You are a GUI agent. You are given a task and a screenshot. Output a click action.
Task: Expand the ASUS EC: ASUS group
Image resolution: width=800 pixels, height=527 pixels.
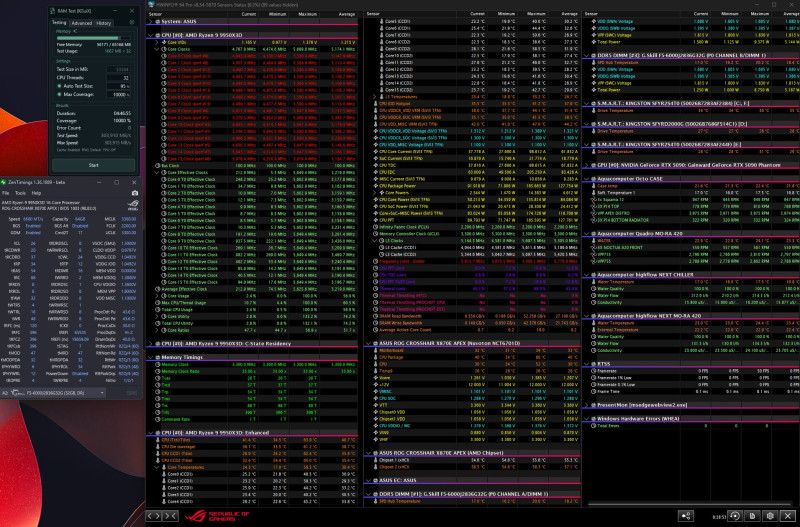368,481
